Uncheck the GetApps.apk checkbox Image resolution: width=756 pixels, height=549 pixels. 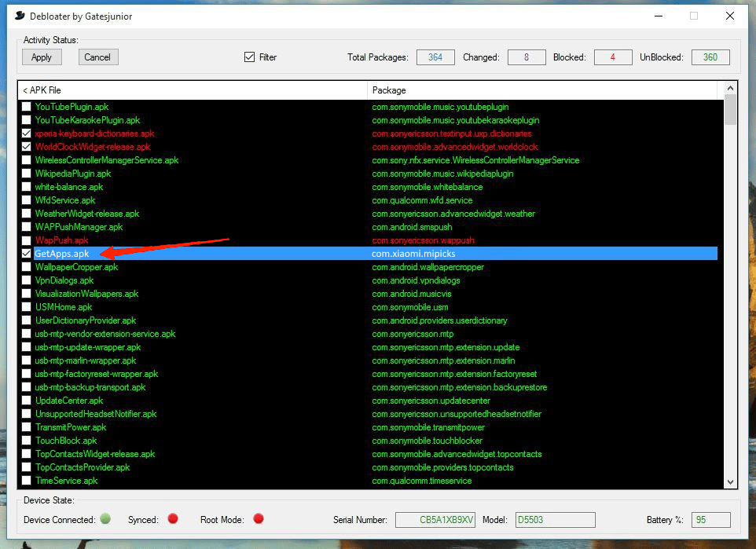tap(27, 254)
